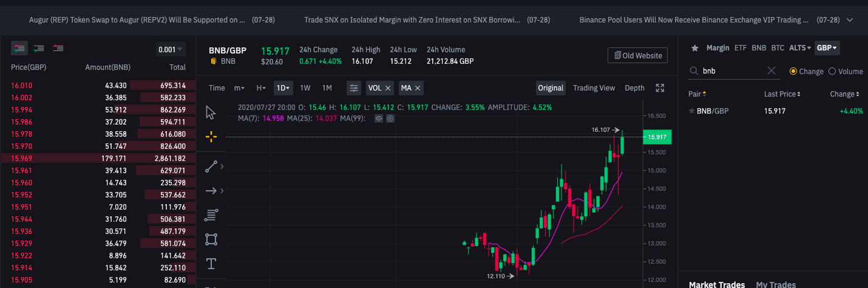This screenshot has width=868, height=288.
Task: Show only buy orders in order book
Action: pyautogui.click(x=39, y=47)
